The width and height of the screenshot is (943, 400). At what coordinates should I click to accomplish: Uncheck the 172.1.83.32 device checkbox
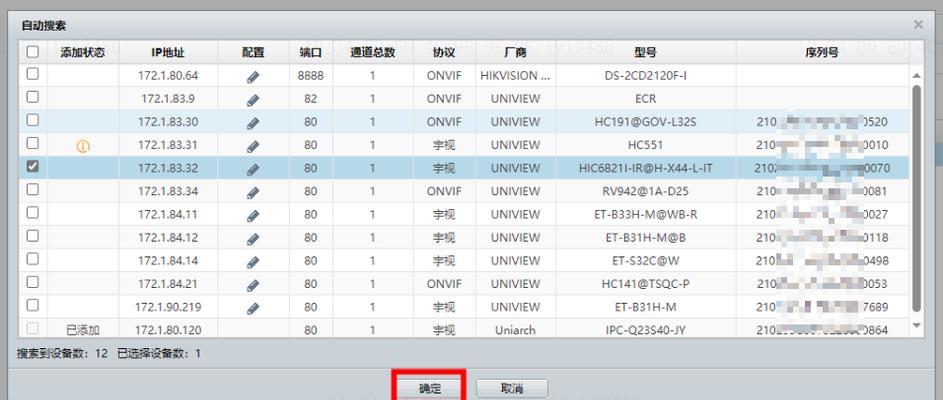point(32,167)
